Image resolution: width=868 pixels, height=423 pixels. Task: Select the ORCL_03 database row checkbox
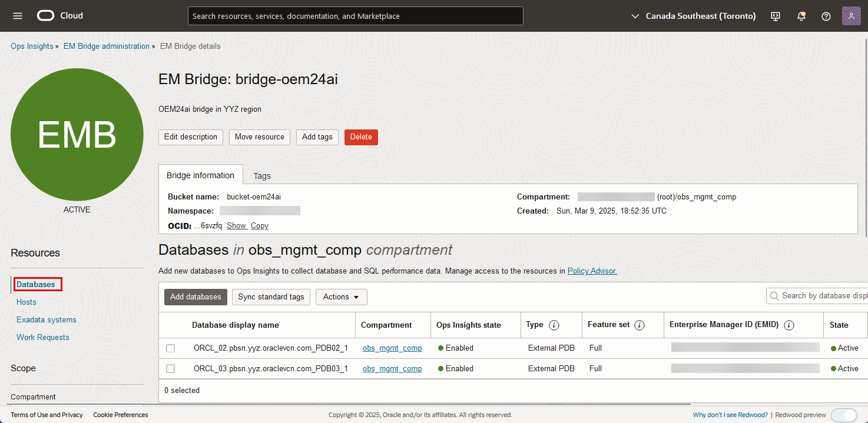[171, 368]
